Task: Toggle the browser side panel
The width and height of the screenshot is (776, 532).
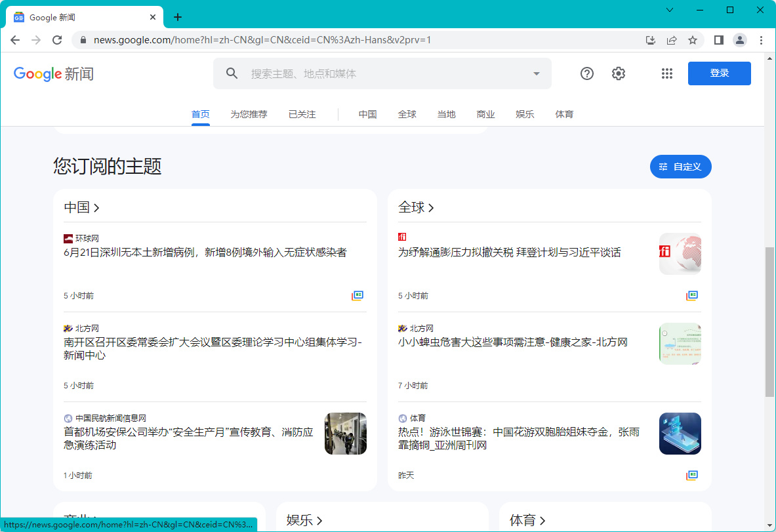Action: (x=719, y=40)
